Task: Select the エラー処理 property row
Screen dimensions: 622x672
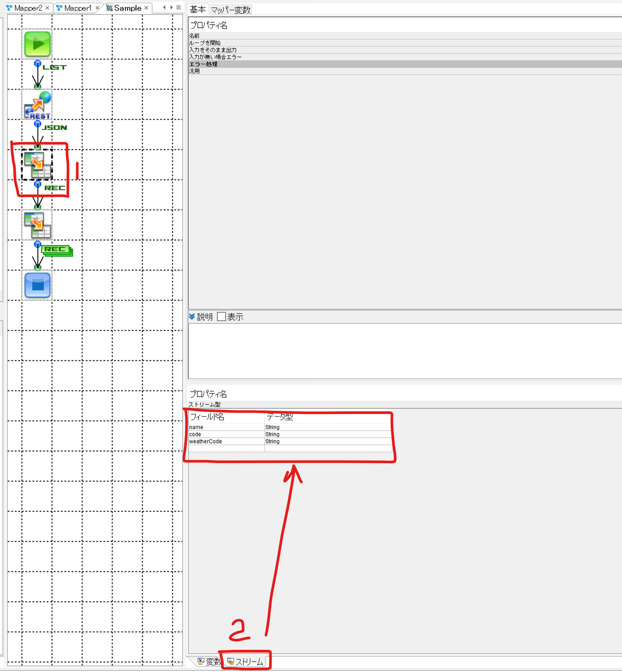Action: click(x=203, y=64)
